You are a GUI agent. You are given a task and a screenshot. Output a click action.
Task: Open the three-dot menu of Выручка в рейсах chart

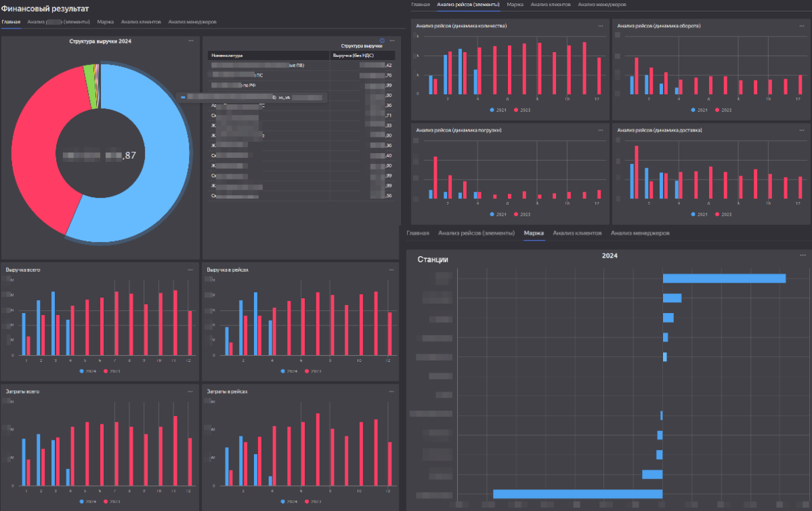coord(391,270)
